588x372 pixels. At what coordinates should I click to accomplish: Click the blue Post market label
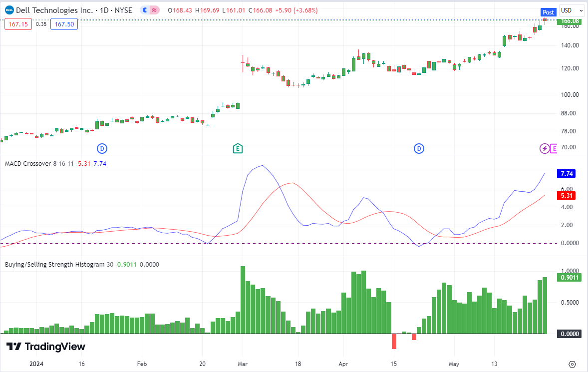pos(548,12)
